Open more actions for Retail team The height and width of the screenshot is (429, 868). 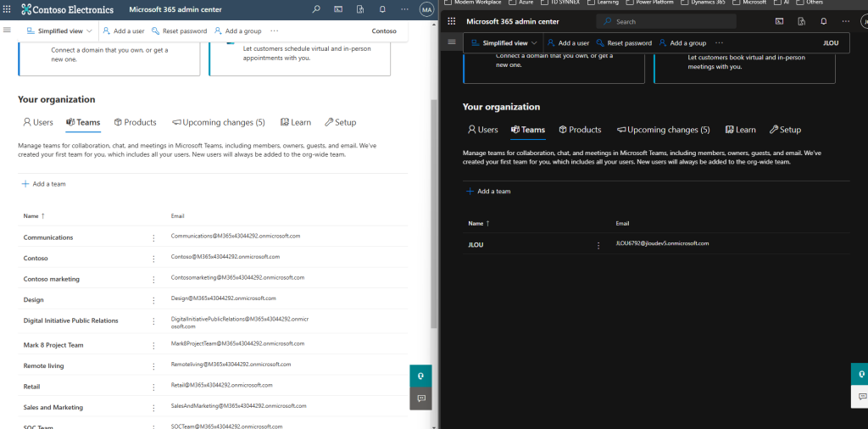coord(154,387)
